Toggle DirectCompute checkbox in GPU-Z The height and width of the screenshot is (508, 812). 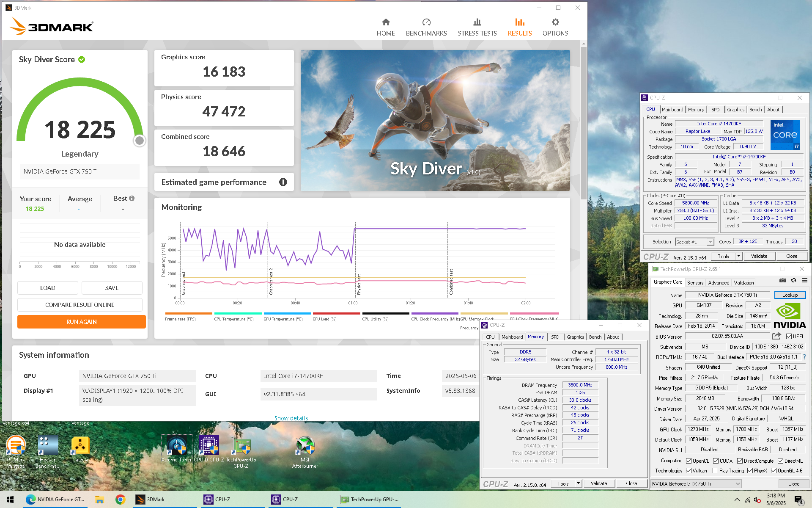[740, 461]
